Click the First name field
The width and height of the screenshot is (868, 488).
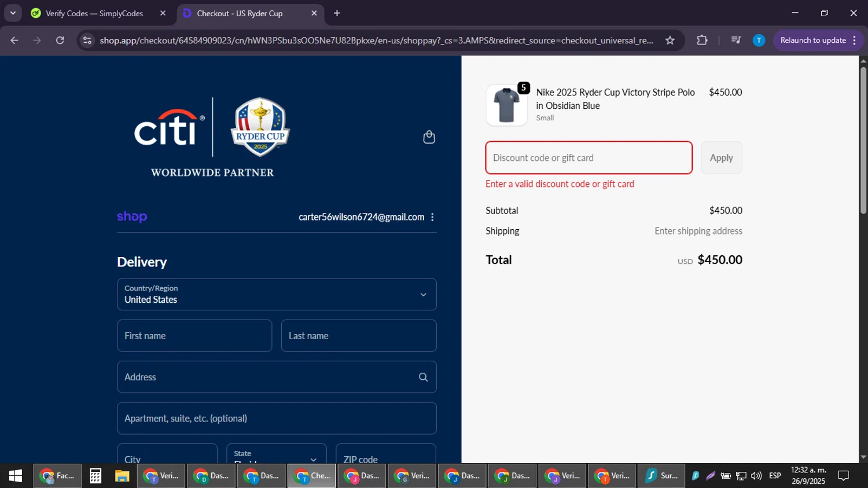tap(194, 336)
